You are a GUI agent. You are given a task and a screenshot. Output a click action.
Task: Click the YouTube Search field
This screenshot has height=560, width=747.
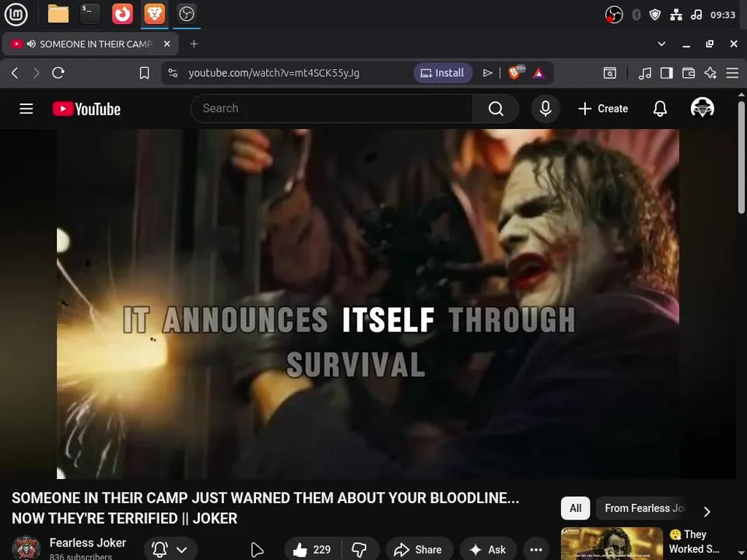click(332, 109)
